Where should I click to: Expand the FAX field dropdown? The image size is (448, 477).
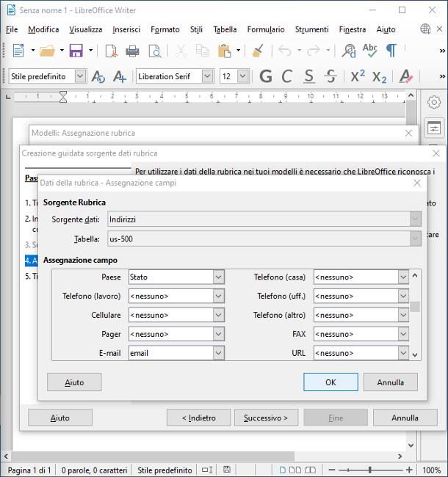tap(403, 334)
